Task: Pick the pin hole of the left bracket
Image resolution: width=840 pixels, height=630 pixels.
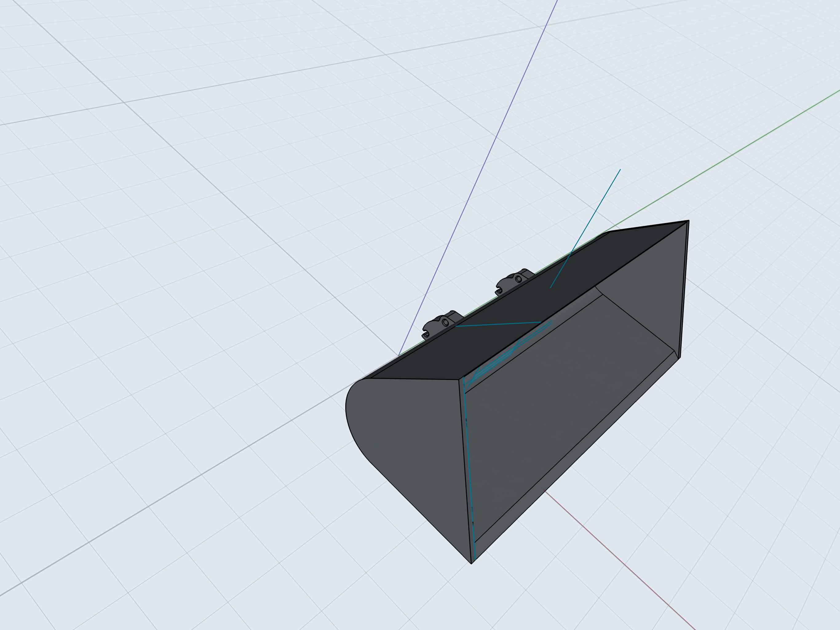Action: pyautogui.click(x=446, y=323)
